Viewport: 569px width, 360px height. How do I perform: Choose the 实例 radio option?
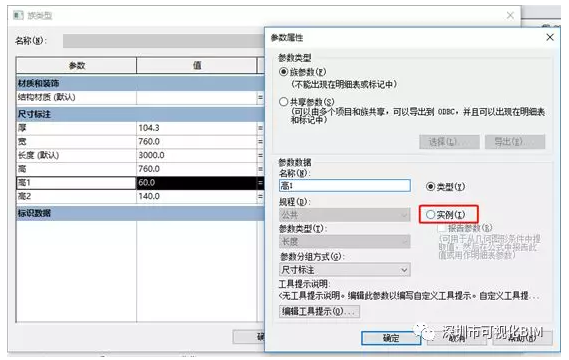[x=430, y=214]
